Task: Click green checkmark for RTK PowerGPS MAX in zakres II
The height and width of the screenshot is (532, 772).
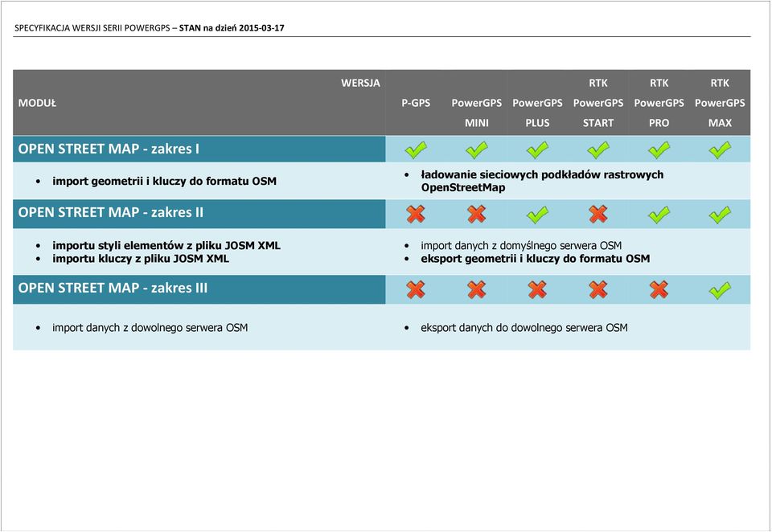Action: [720, 215]
